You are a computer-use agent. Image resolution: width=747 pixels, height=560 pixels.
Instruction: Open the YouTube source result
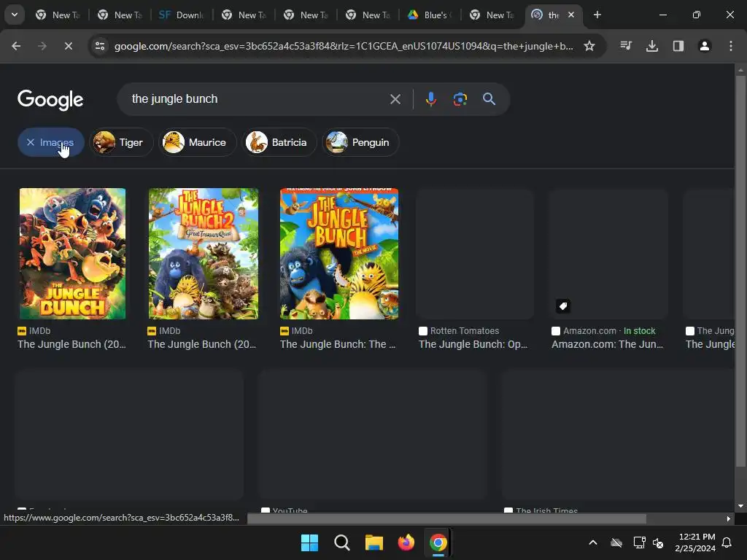tap(285, 510)
